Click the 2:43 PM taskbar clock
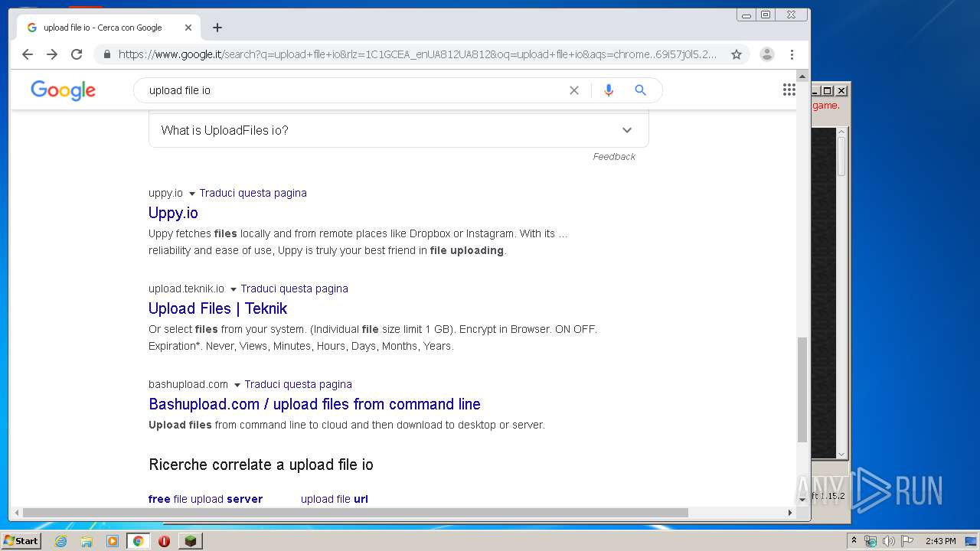 pos(940,541)
